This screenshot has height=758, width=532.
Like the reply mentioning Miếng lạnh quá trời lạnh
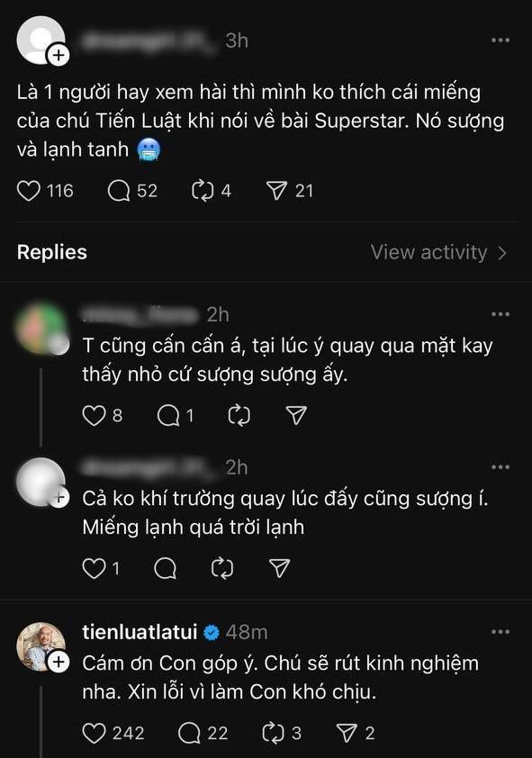coord(94,568)
